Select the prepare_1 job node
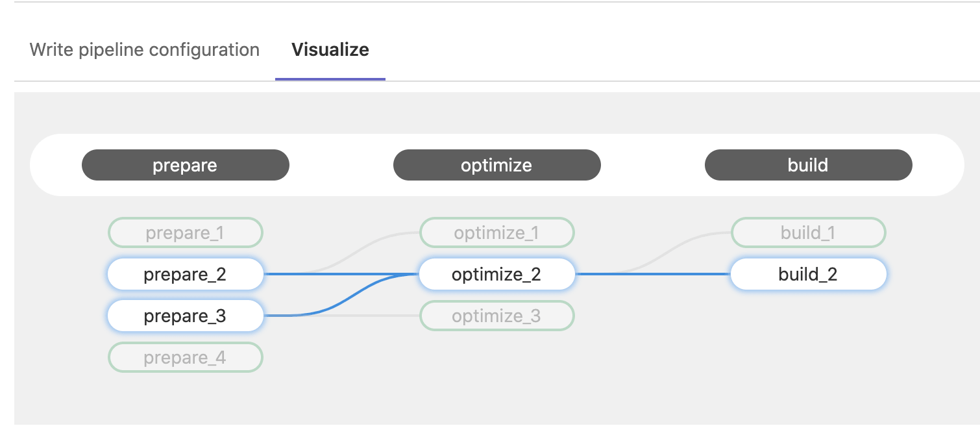980x439 pixels. [185, 232]
